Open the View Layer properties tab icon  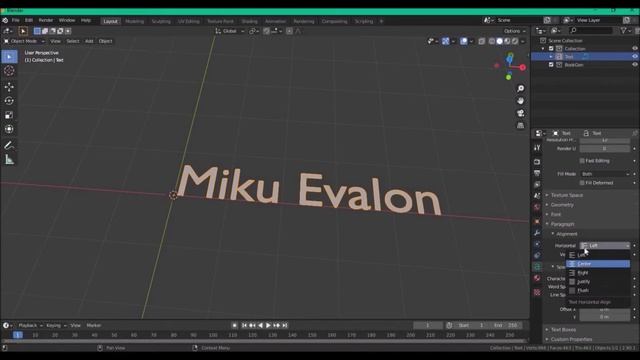coord(537,184)
